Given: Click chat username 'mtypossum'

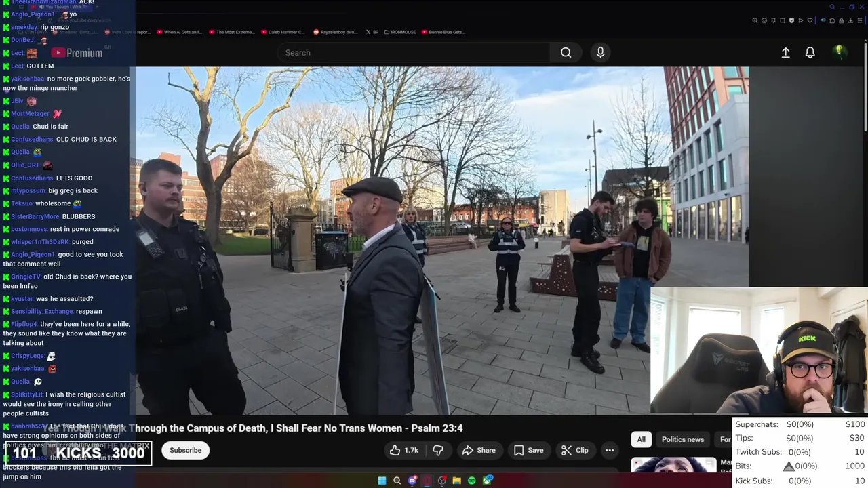Looking at the screenshot, I should (28, 191).
